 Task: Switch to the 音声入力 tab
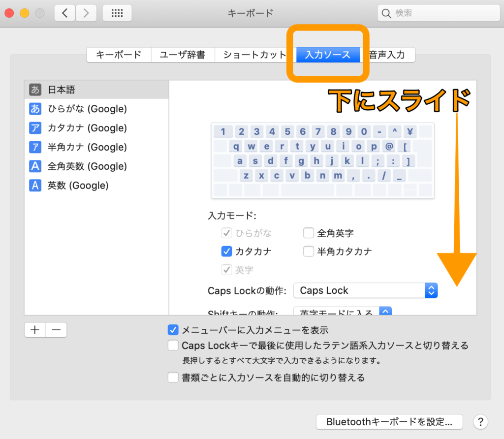coord(387,55)
